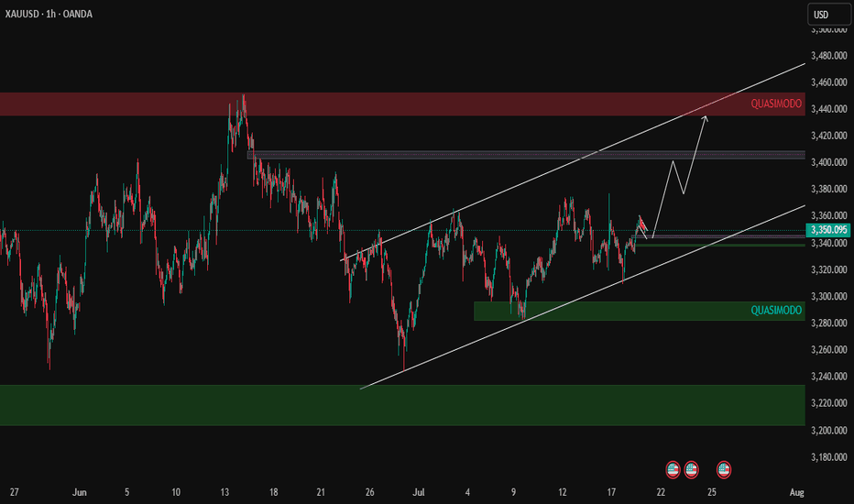
Task: Select the current price label 3,350.095
Action: [827, 230]
